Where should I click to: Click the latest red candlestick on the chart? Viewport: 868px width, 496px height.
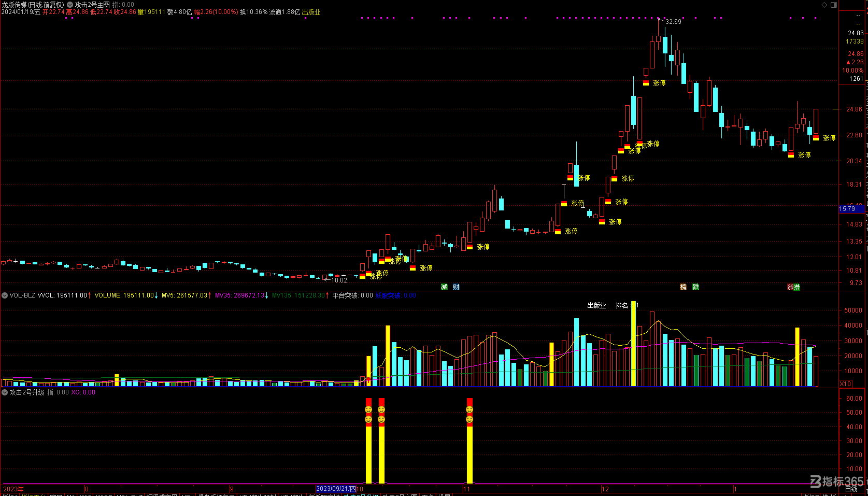(816, 122)
